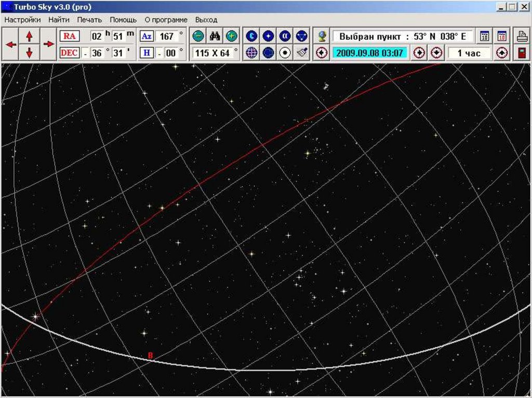
Task: Click the paint brush icon
Action: pos(301,52)
